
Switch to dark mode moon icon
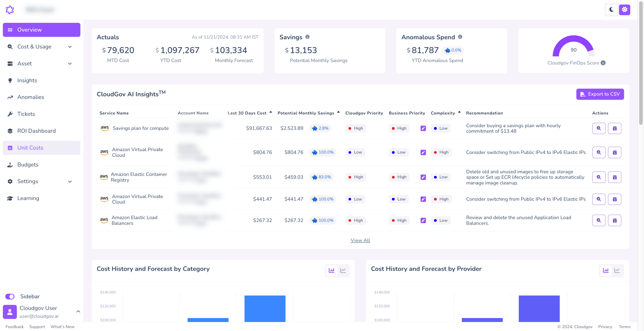point(611,10)
